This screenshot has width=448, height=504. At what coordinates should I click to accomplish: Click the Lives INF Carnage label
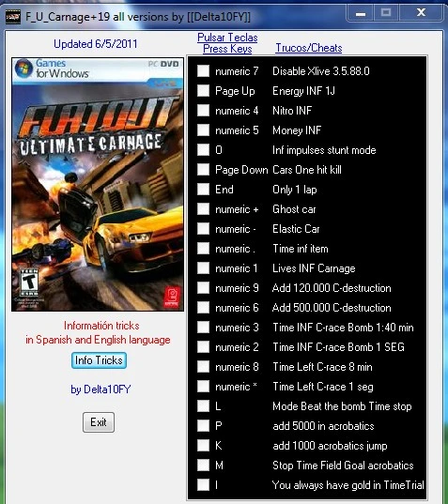point(314,268)
